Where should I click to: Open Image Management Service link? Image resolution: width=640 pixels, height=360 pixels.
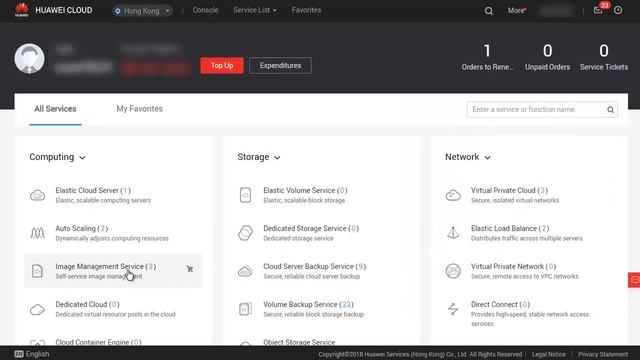coord(106,267)
